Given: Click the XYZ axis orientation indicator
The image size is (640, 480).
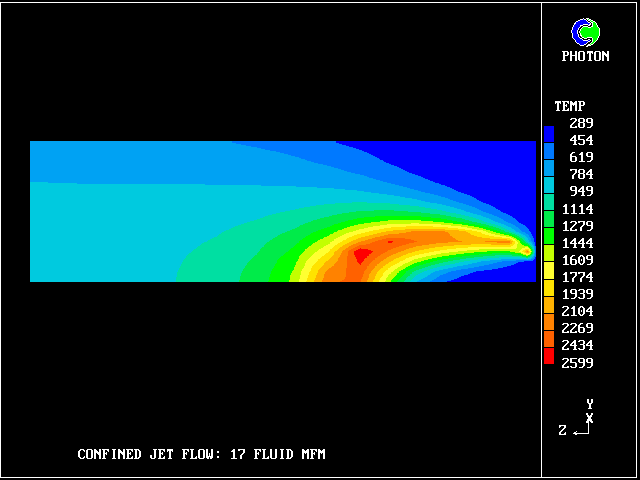Looking at the screenshot, I should point(581,419).
